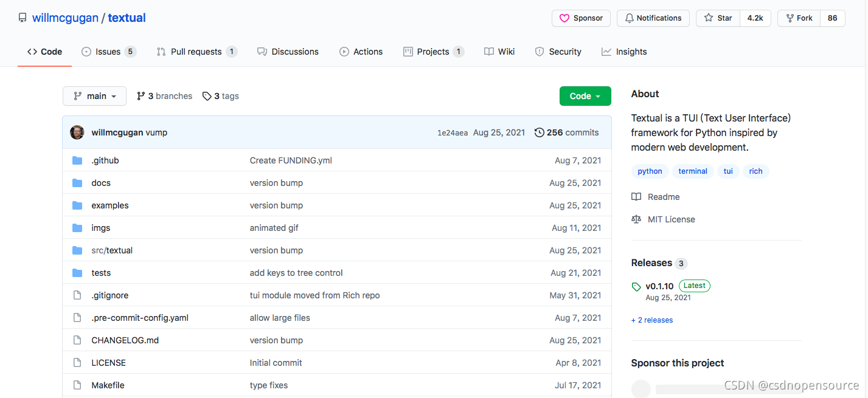This screenshot has width=868, height=398.
Task: Open the 'animated gif' commit message
Action: coord(274,228)
